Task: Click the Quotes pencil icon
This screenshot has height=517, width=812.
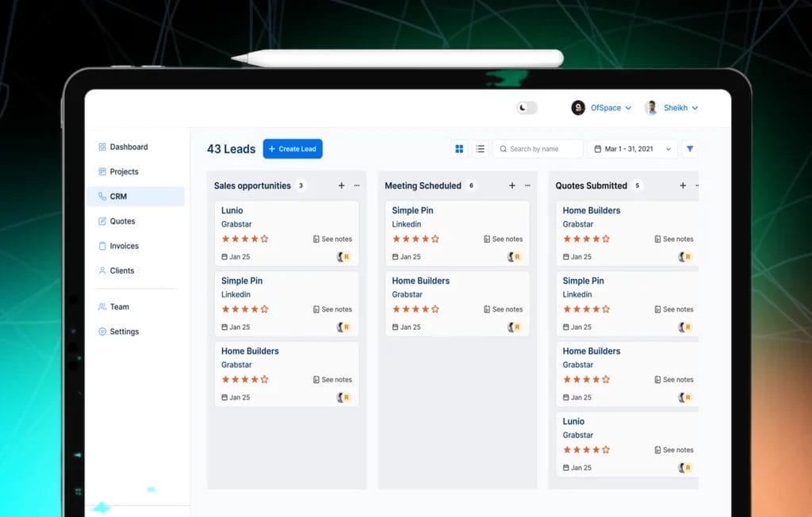Action: [103, 220]
